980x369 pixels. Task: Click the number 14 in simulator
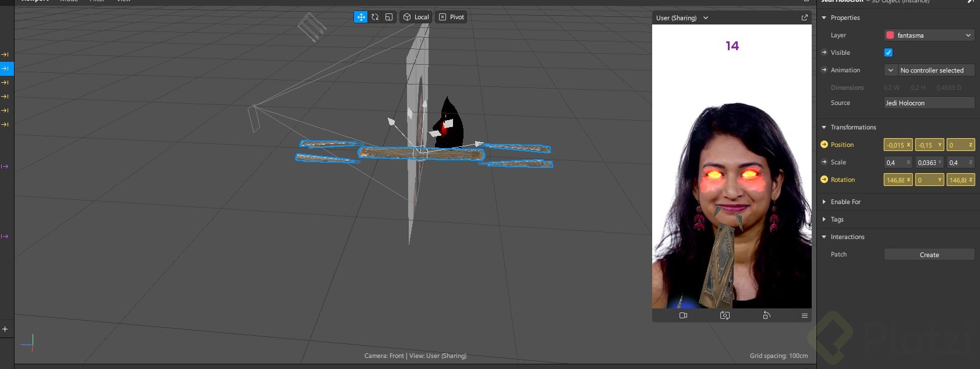tap(732, 46)
